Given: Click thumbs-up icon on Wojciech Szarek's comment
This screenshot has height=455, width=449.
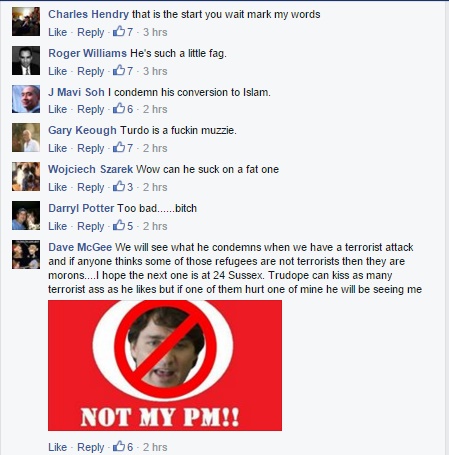Looking at the screenshot, I should tap(119, 186).
